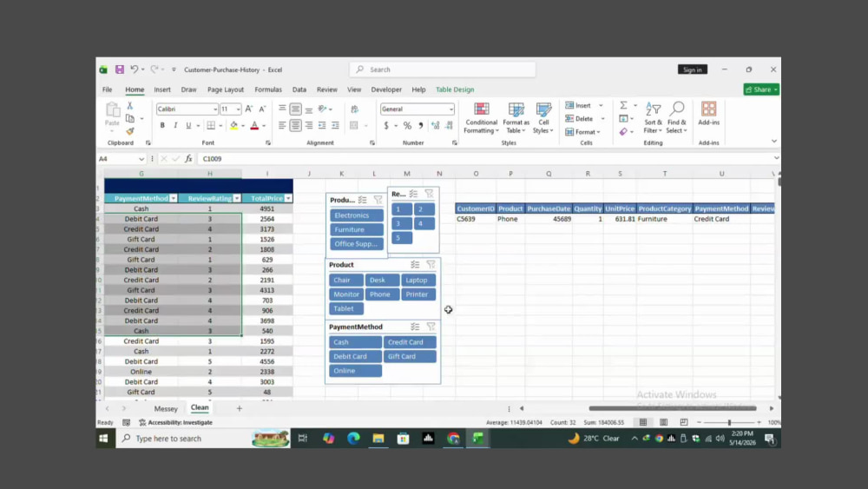Toggle multi-select on PaymentMethod slicer

(415, 327)
